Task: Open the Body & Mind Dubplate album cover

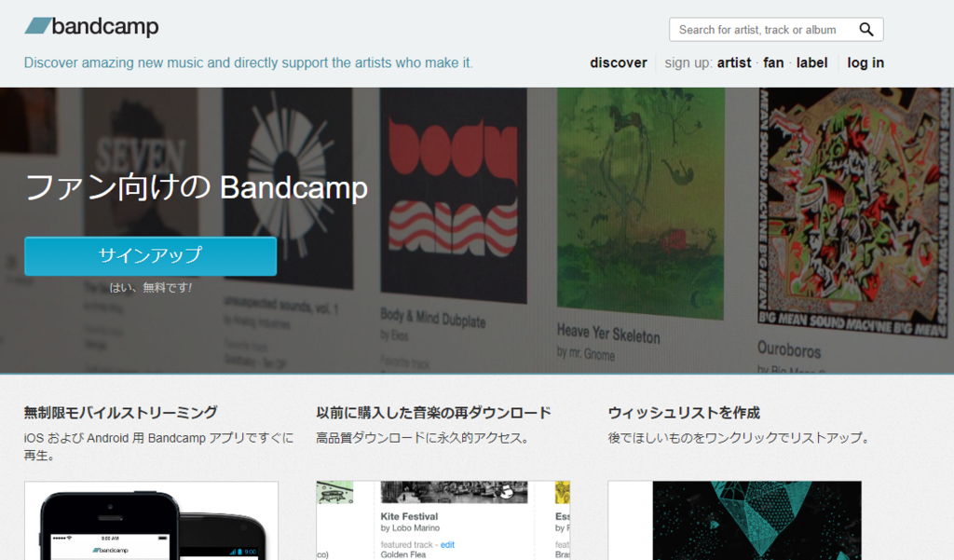Action: tap(454, 195)
